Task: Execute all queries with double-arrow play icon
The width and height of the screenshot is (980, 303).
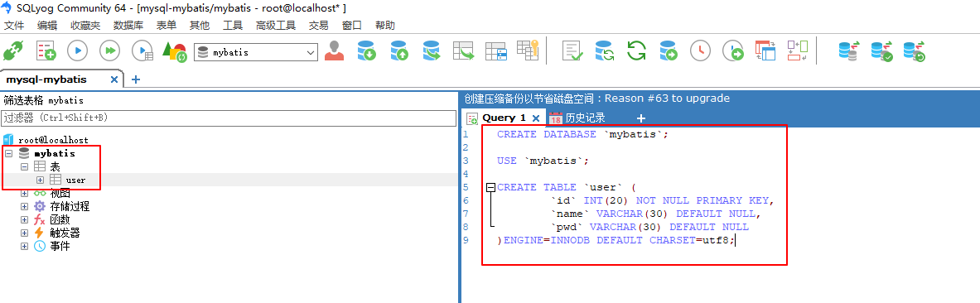Action: tap(110, 51)
